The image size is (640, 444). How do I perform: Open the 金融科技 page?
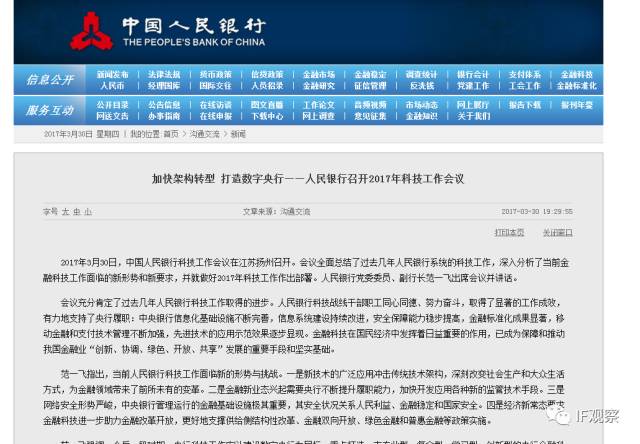point(576,75)
